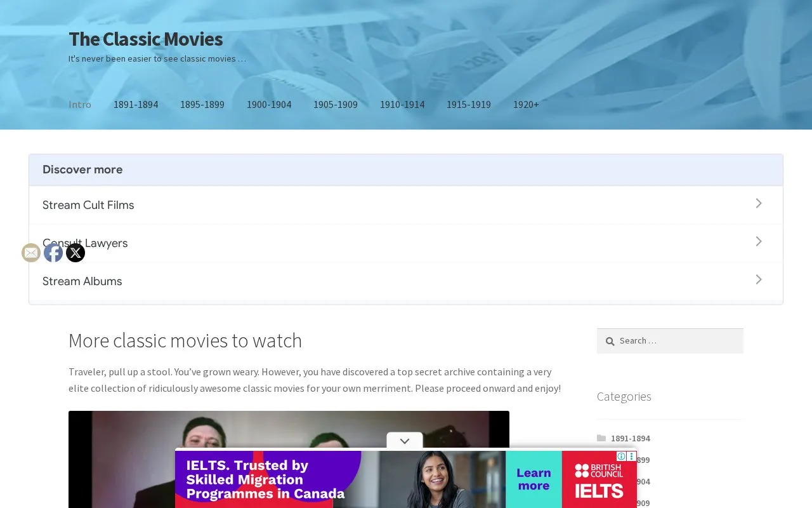The width and height of the screenshot is (812, 508).
Task: Collapse the bottom ad with down chevron
Action: 405,441
